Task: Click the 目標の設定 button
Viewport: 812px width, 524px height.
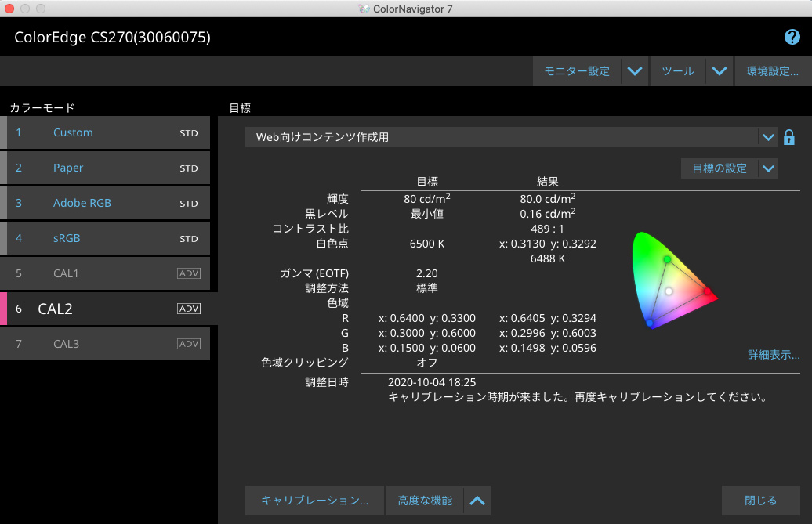Action: (720, 168)
